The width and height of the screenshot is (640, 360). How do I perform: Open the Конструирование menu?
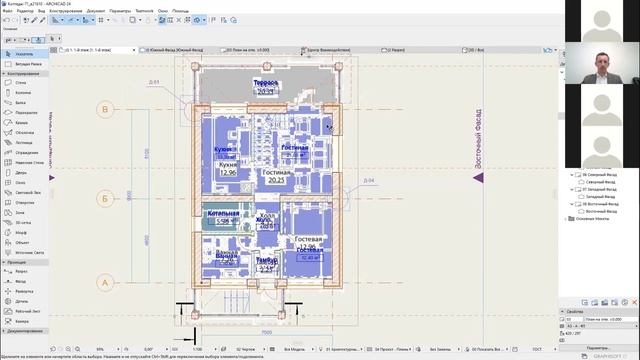tap(66, 11)
